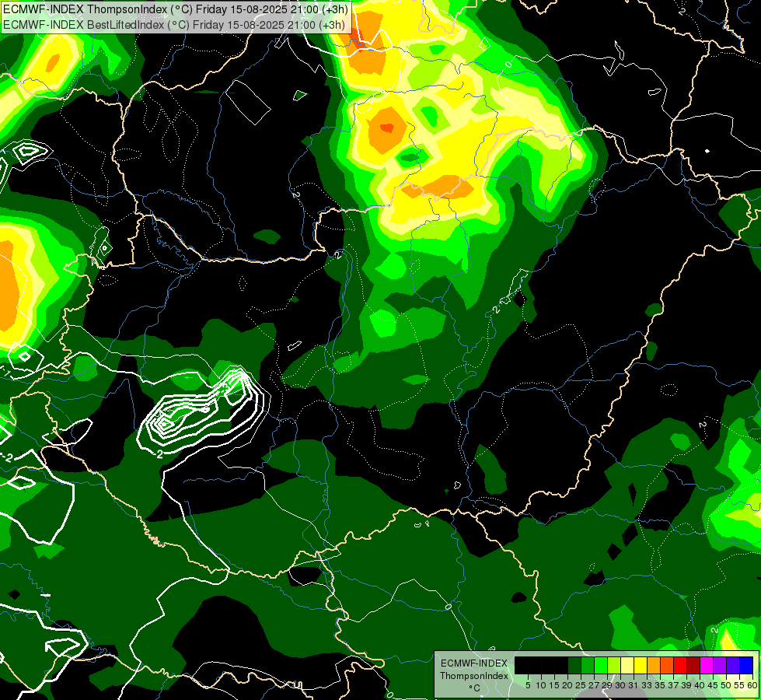Click the ECMWF-INDEX BestLiftedIndex header line

click(x=175, y=25)
